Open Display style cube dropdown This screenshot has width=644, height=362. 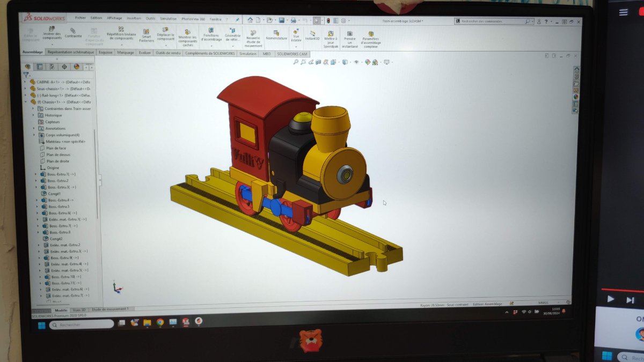click(345, 62)
